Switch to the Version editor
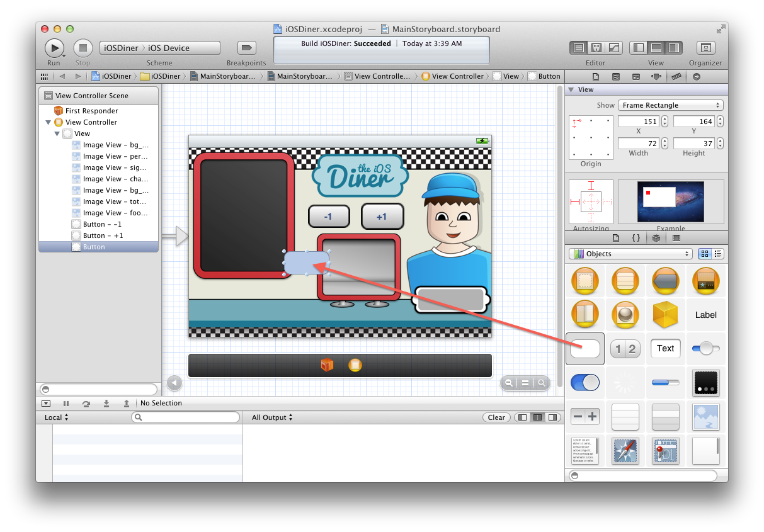Viewport: 764px width, 532px height. (x=613, y=48)
